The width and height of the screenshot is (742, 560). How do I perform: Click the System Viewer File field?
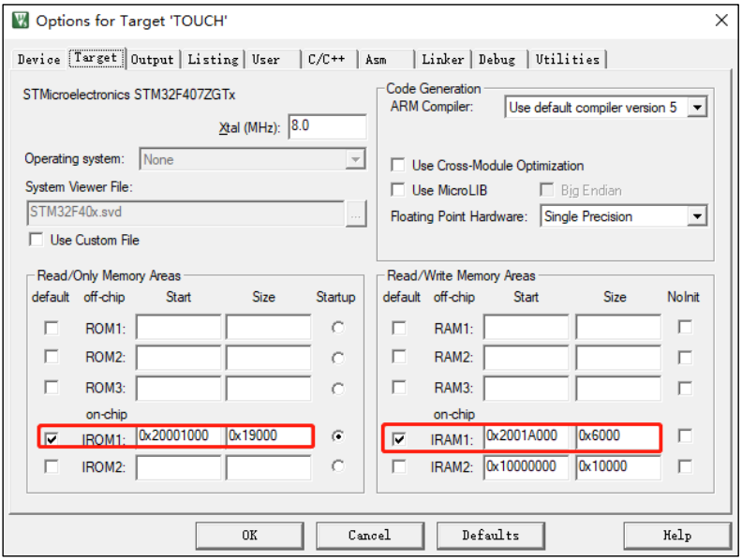coord(185,213)
